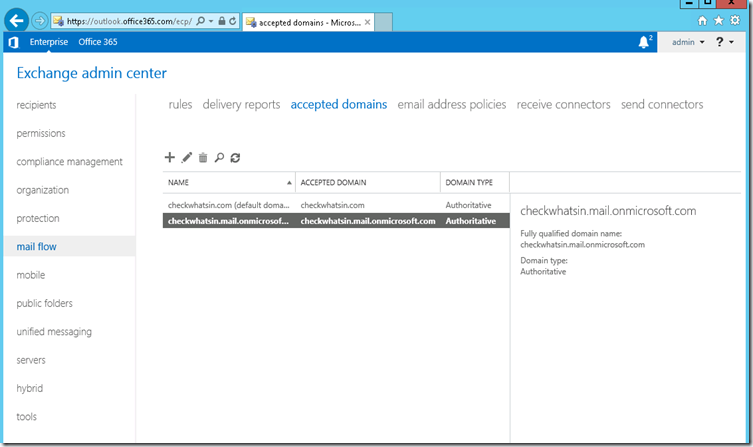Delete selected domain using trash icon
Viewport: 753px width, 447px height.
click(203, 157)
